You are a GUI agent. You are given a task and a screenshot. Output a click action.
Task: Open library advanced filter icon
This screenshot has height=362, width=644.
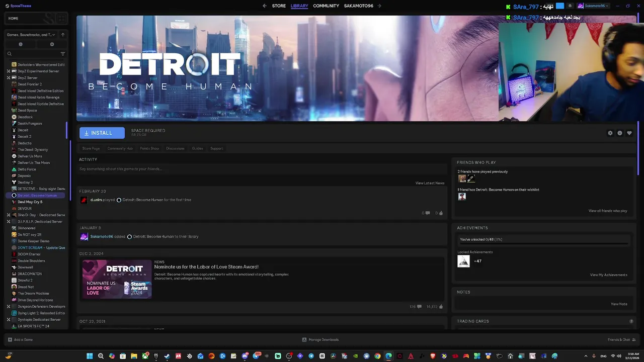click(63, 54)
